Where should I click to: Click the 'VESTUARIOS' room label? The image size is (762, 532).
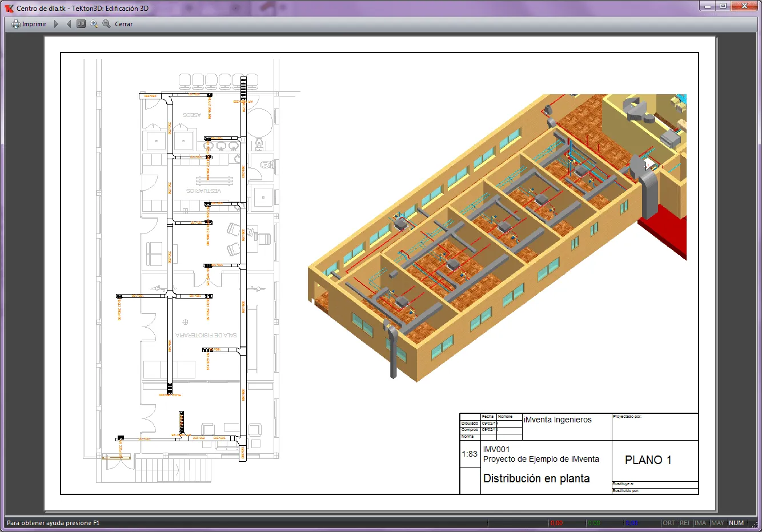[x=203, y=191]
